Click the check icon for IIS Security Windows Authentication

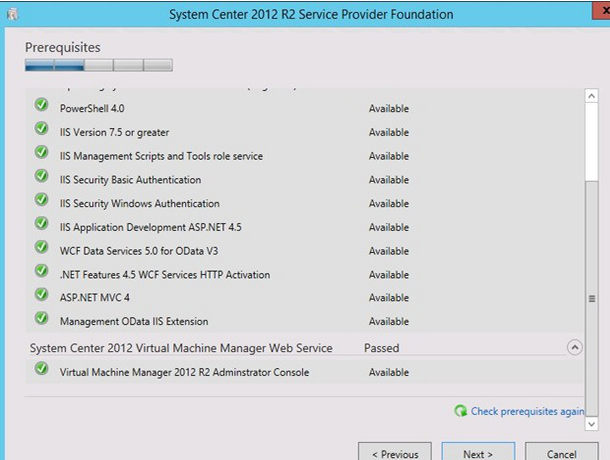[41, 200]
